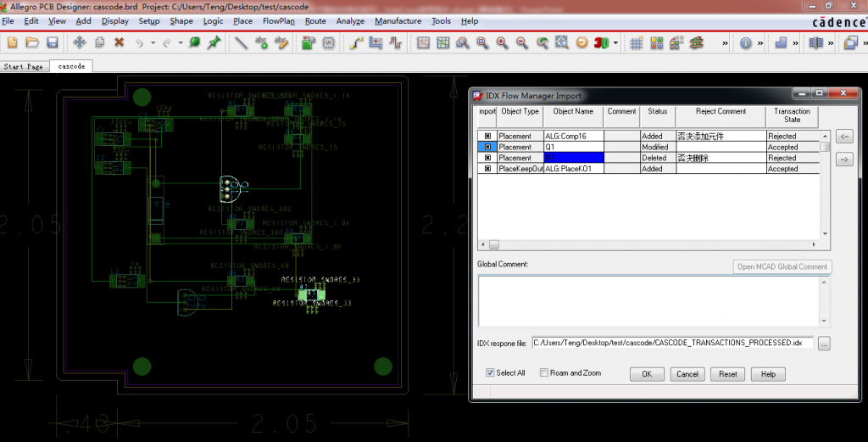Toggle import checkbox for Deleted Placement row
Image resolution: width=868 pixels, height=442 pixels.
[x=487, y=158]
